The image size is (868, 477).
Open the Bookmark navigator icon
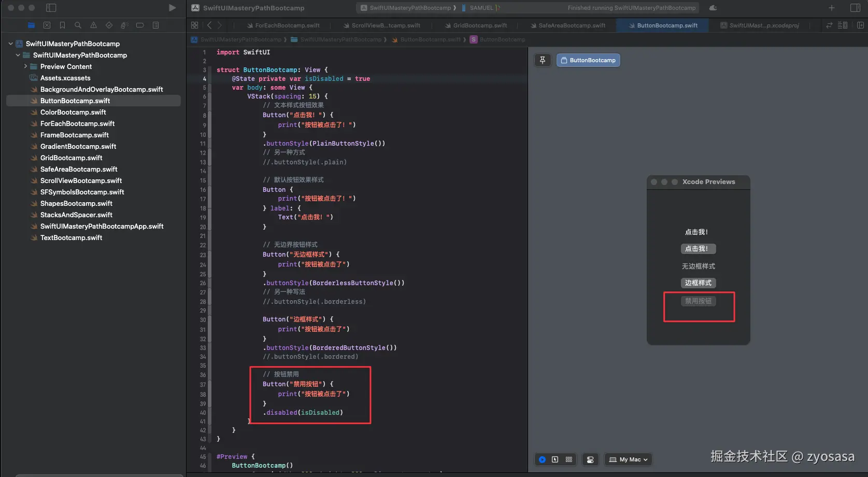[x=62, y=25]
